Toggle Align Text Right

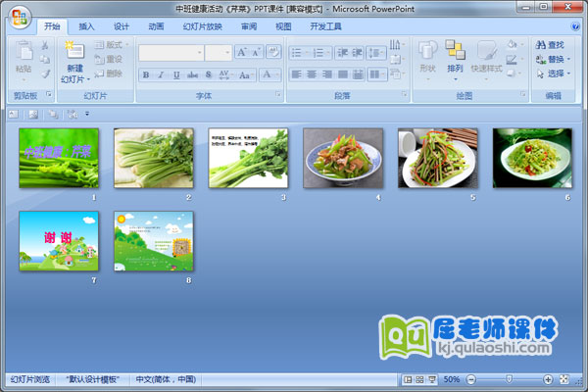click(327, 74)
